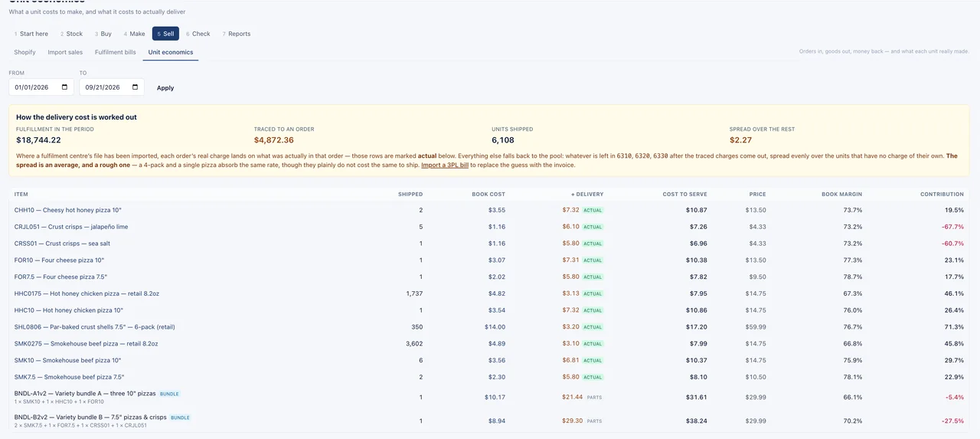
Task: Select the $38.24 cost to serve value
Action: pos(697,421)
